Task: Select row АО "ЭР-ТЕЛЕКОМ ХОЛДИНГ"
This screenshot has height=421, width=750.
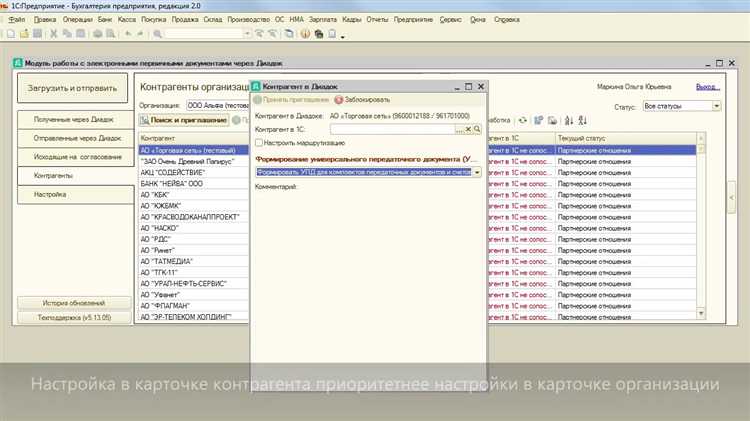Action: [x=194, y=317]
